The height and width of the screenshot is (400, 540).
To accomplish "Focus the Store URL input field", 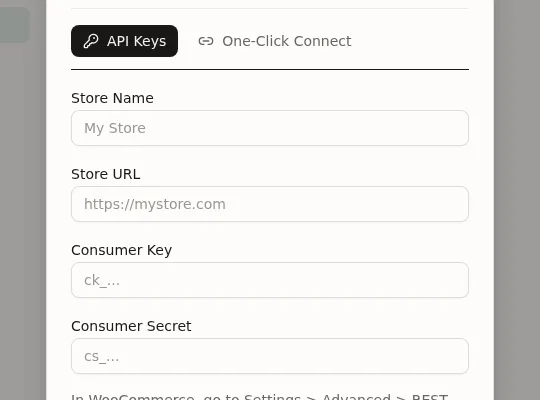I will 270,204.
